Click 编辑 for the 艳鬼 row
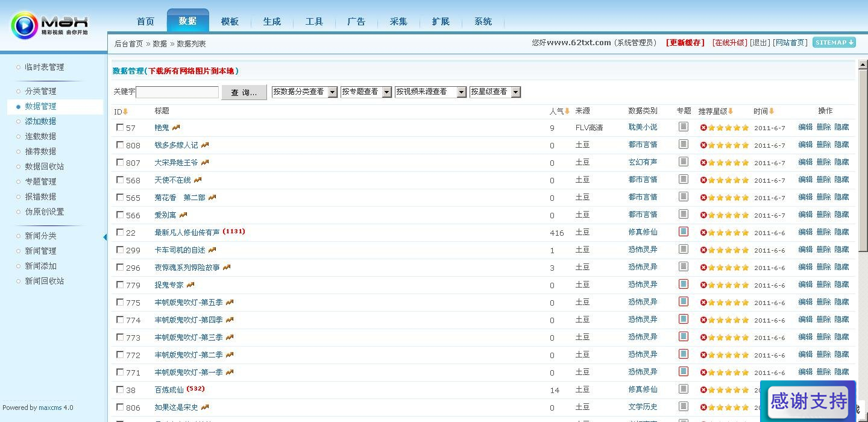 pos(805,127)
